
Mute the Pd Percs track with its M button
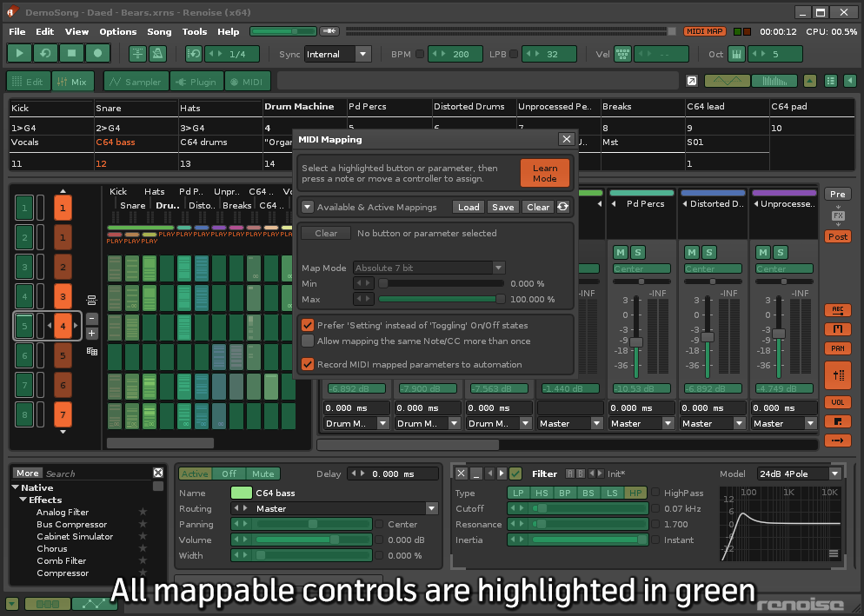(x=620, y=251)
